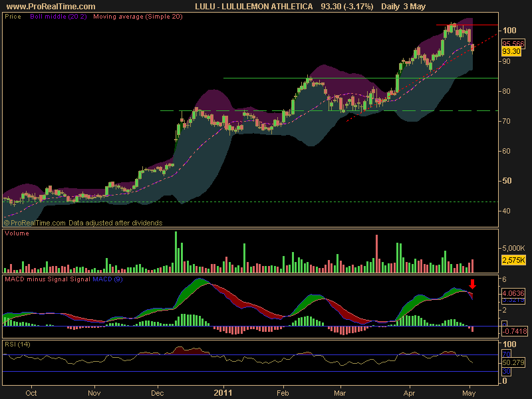The height and width of the screenshot is (399, 532).
Task: Click the -0.7418 MACD histogram value tag
Action: [515, 331]
